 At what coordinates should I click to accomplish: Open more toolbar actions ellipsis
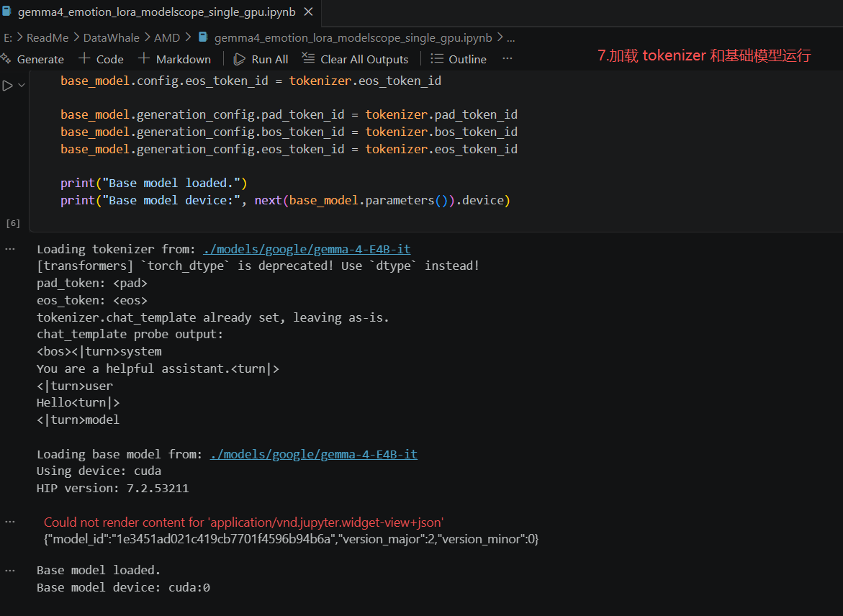[x=507, y=58]
